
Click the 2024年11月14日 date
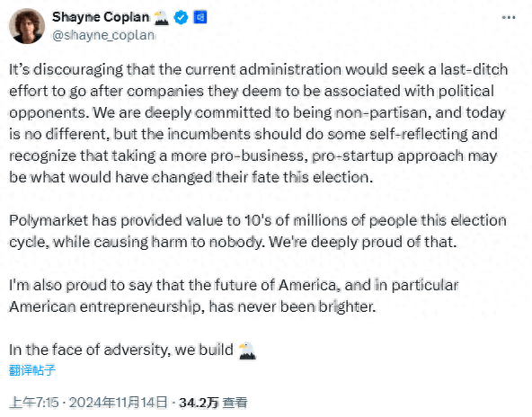(118, 403)
